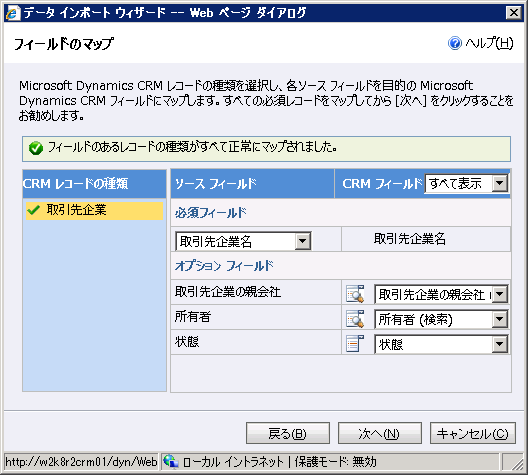Screen dimensions: 528x475
Task: Click the lookup icon for 取引先企業の親会社
Action: 355,294
